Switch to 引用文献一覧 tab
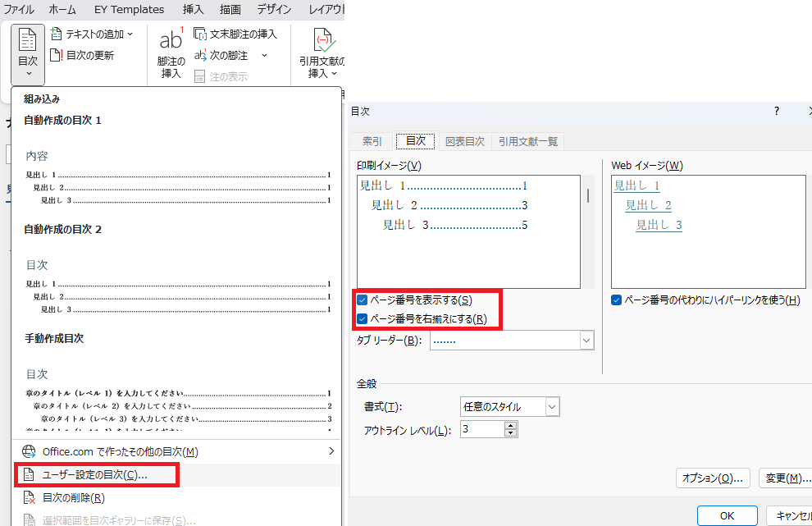Screen dimensions: 812x526 (528, 141)
